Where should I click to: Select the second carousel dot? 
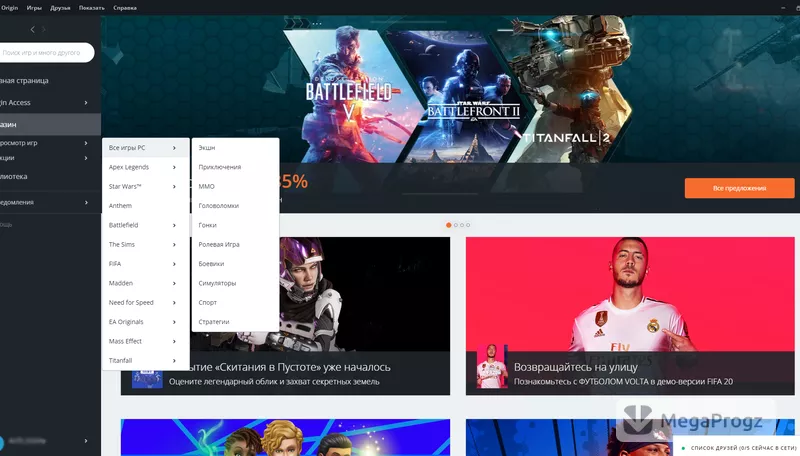coord(456,225)
